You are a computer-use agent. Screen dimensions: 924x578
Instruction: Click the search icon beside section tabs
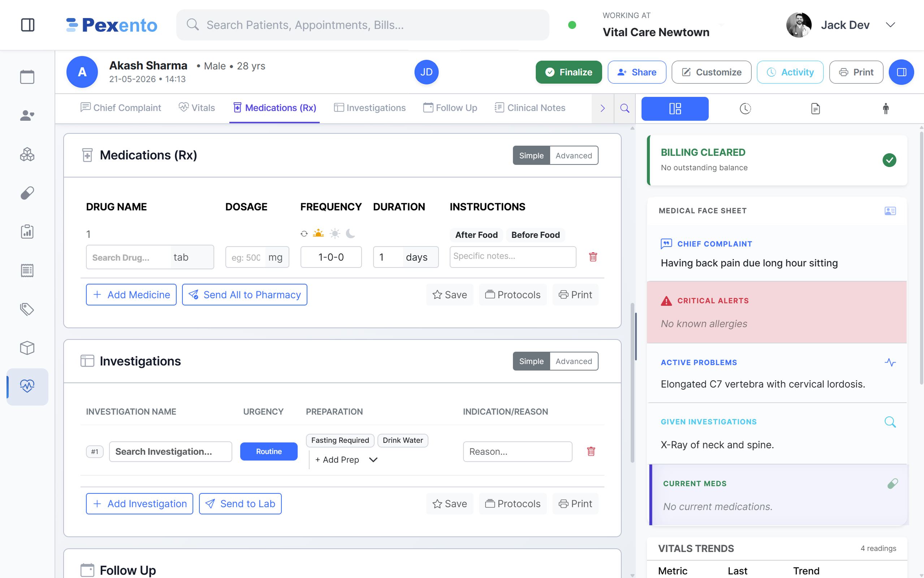[x=625, y=108]
